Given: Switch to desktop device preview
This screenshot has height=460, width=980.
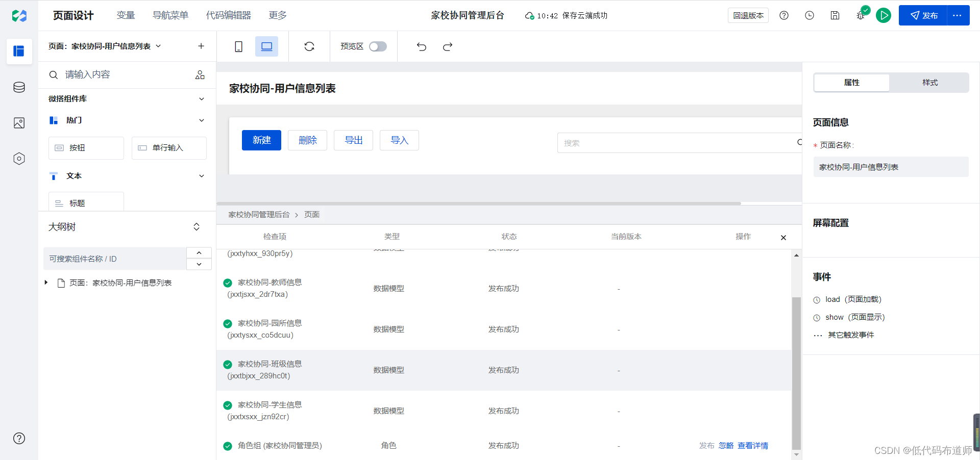Looking at the screenshot, I should [x=266, y=46].
